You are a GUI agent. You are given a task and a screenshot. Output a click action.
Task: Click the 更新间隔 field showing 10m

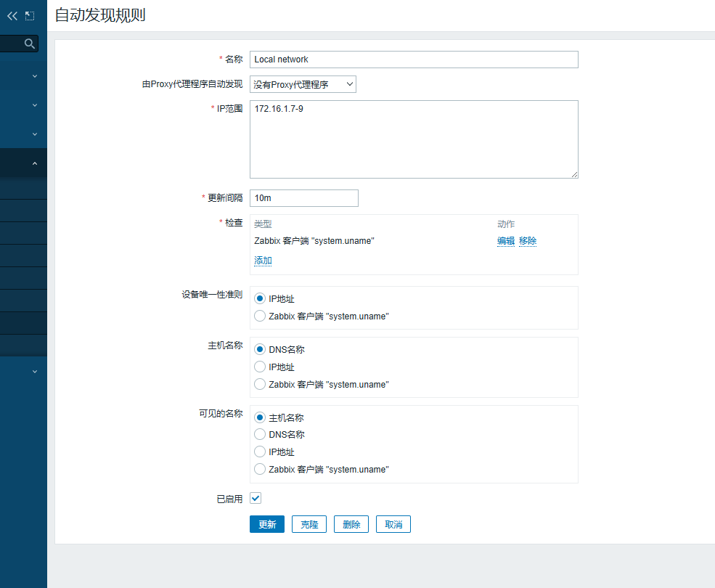(x=304, y=198)
